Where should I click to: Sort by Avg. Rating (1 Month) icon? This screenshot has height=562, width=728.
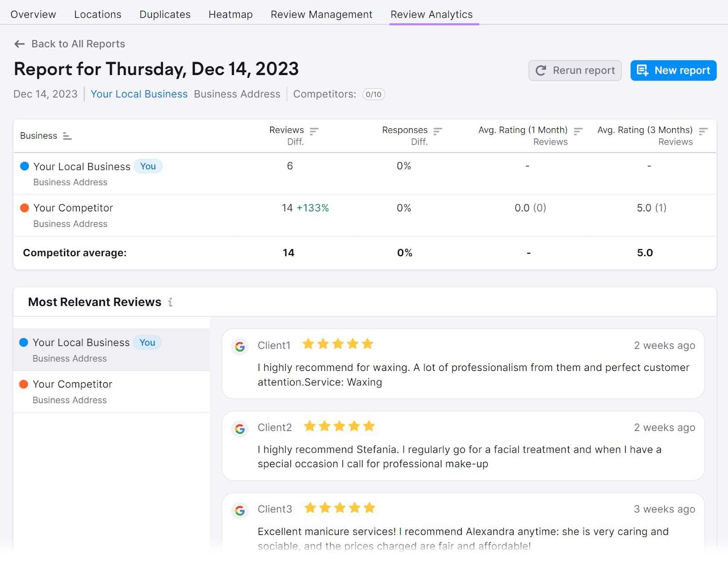(x=578, y=130)
